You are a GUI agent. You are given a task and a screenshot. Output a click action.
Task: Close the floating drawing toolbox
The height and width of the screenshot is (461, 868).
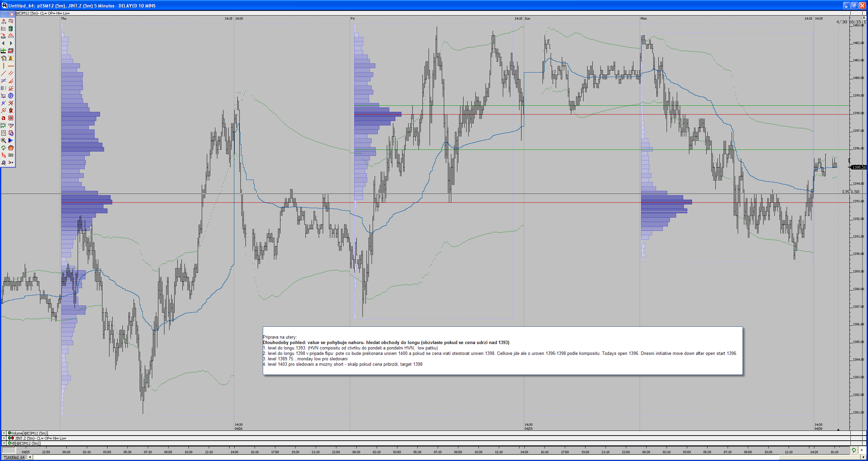point(12,14)
